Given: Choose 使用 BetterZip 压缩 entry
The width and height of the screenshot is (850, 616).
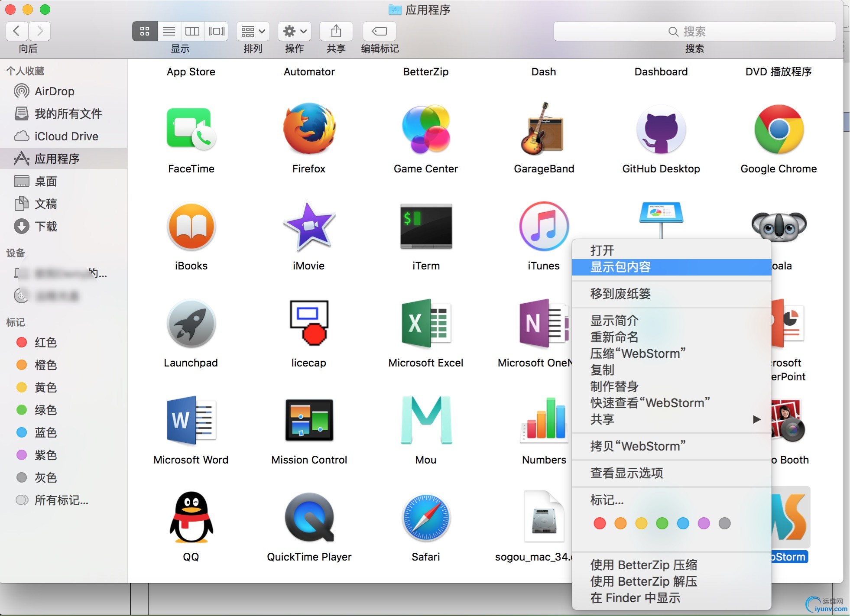Looking at the screenshot, I should click(x=672, y=565).
